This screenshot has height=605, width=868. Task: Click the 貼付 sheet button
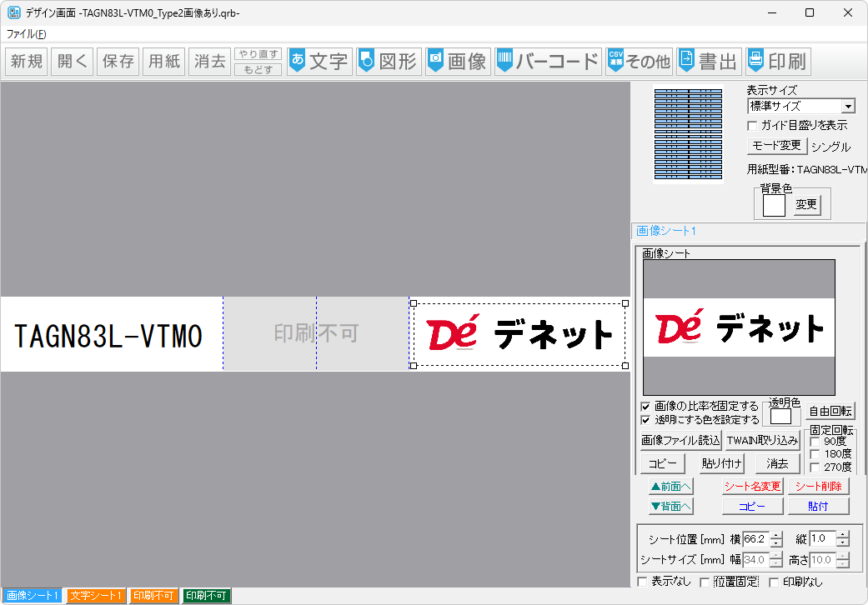818,506
